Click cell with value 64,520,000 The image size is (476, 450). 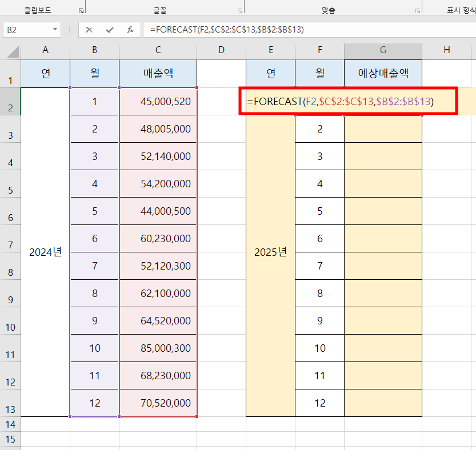pyautogui.click(x=158, y=321)
